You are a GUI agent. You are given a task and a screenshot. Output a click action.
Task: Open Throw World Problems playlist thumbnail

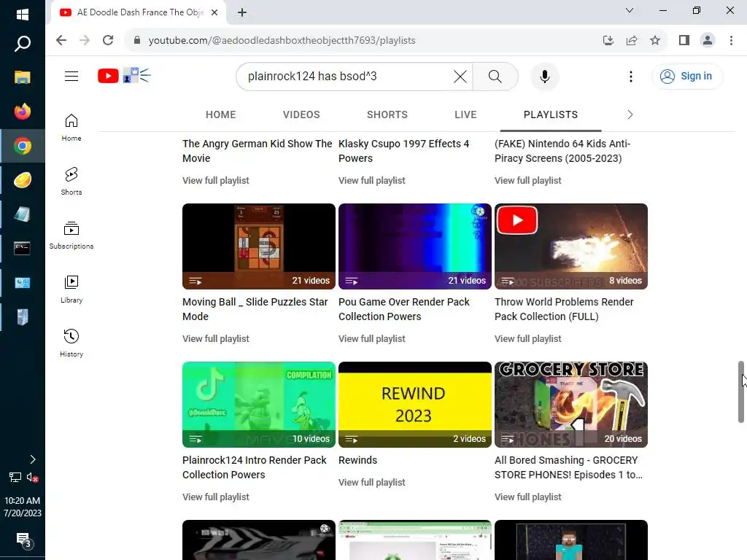[571, 246]
